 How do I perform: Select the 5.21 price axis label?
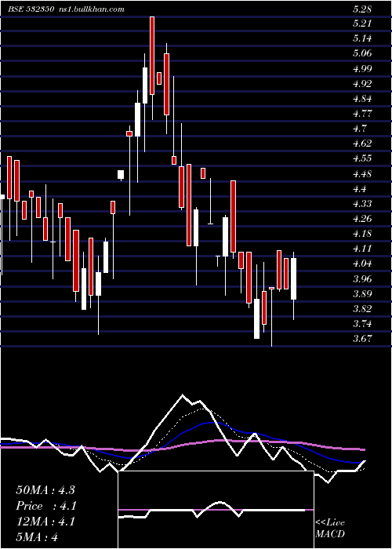pos(362,24)
